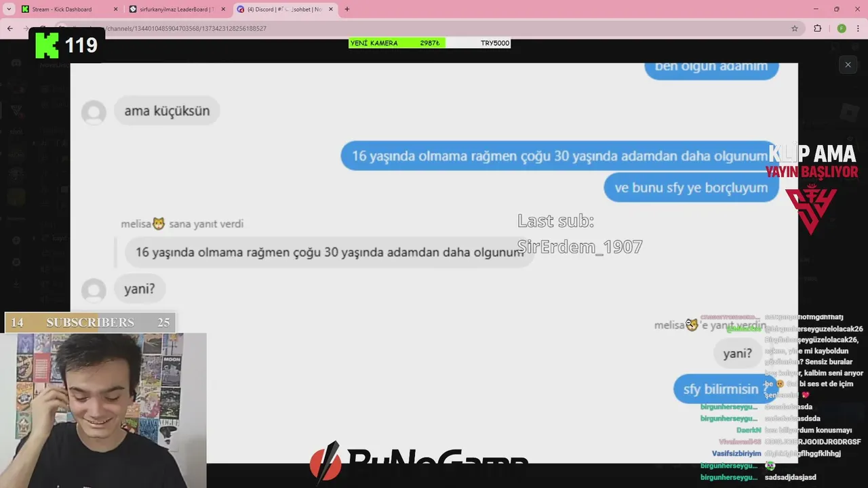This screenshot has height=488, width=868.
Task: Click the avatar beside 'yani?' message
Action: [94, 290]
